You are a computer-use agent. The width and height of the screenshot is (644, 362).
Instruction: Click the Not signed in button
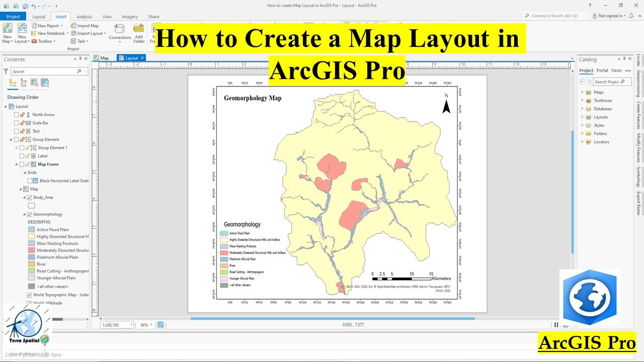click(x=610, y=16)
